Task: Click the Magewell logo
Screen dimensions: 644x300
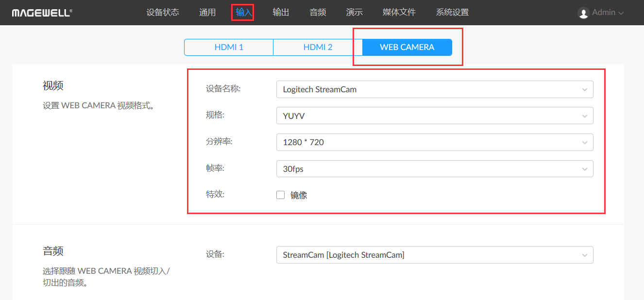Action: (x=42, y=13)
